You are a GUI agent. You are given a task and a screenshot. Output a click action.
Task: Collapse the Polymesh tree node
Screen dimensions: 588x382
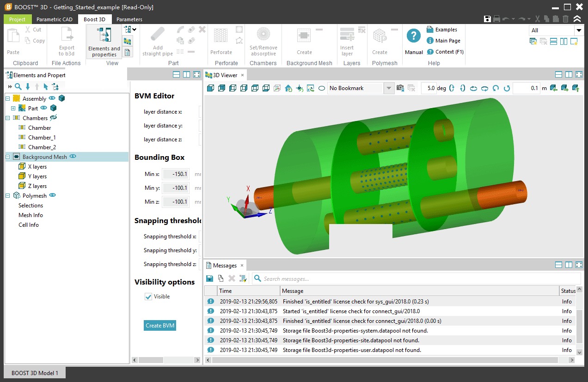(7, 195)
